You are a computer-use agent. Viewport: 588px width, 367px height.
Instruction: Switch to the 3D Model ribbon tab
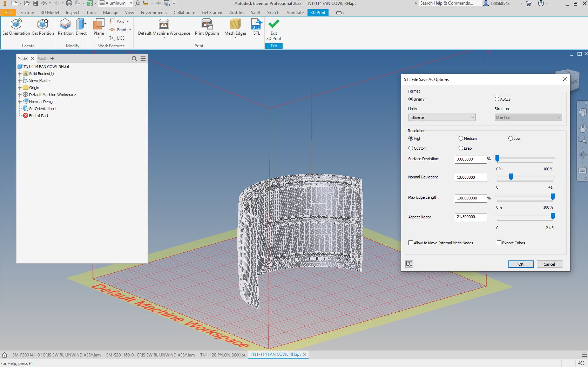(50, 12)
